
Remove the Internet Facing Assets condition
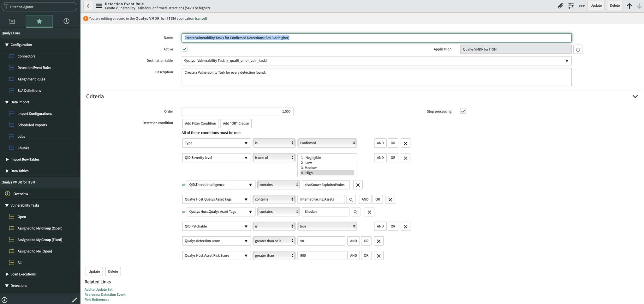pos(390,199)
